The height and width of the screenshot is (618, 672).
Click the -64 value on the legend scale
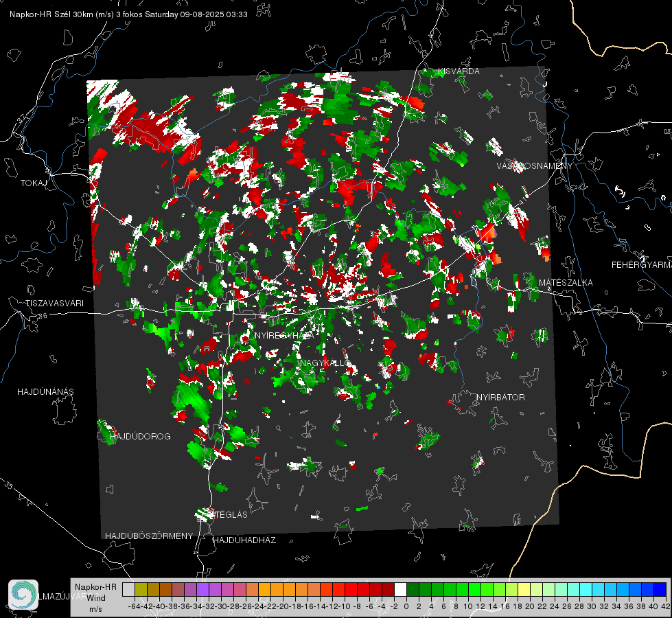point(135,606)
